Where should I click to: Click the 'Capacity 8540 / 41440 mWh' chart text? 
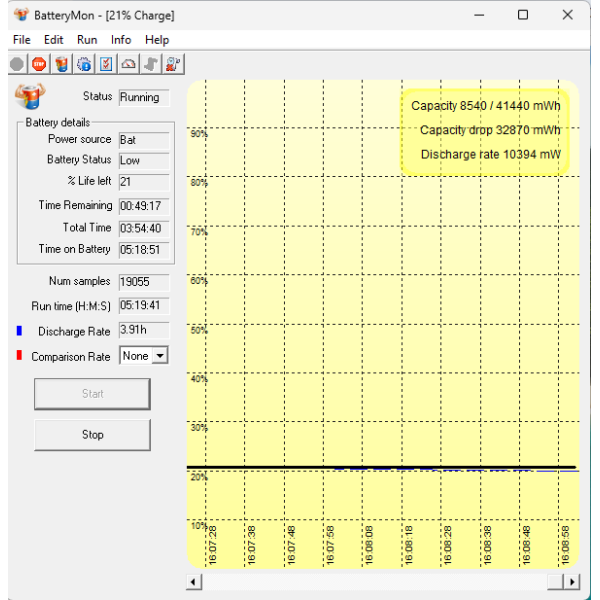pyautogui.click(x=486, y=106)
